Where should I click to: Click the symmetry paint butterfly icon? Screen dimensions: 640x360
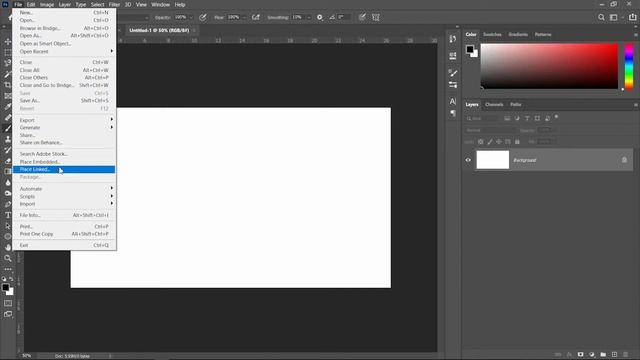(x=376, y=17)
